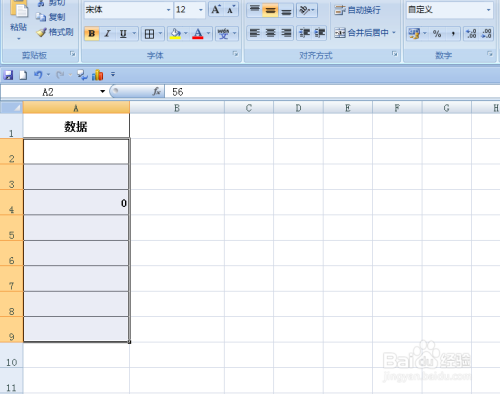Viewport: 500px width, 394px height.
Task: Open the underline style dropdown arrow
Action: click(134, 34)
